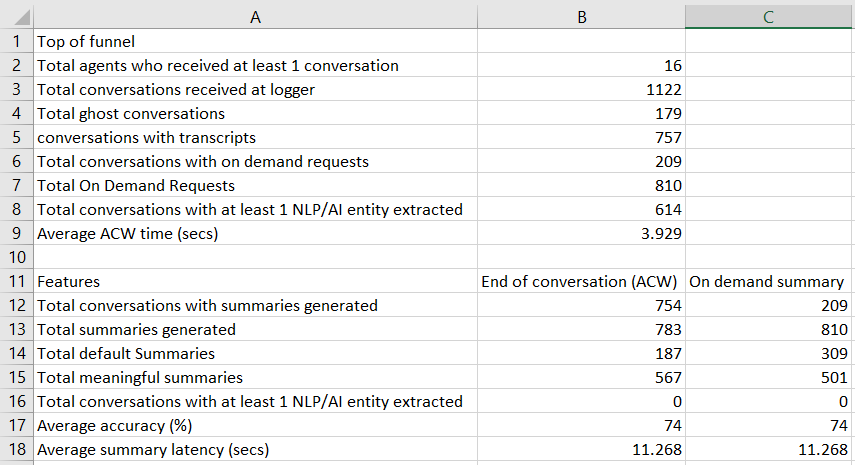
Task: Click value 179 in column B
Action: click(581, 113)
